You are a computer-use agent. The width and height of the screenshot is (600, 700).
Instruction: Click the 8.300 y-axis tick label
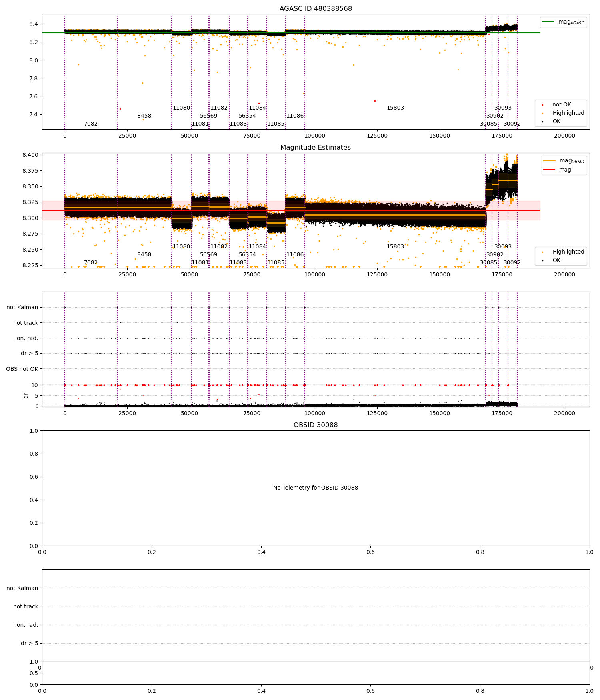(x=30, y=218)
